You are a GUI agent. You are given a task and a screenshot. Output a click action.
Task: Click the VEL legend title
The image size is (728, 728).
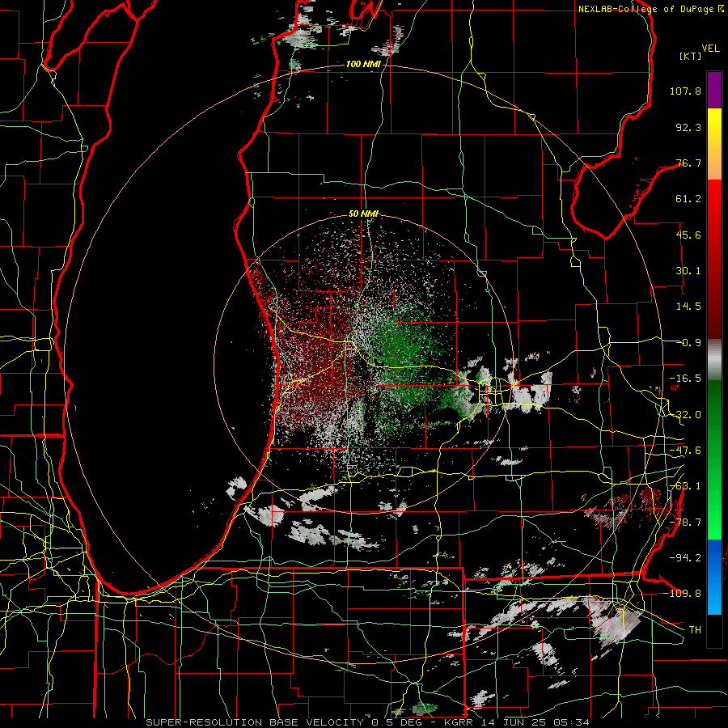click(x=710, y=49)
